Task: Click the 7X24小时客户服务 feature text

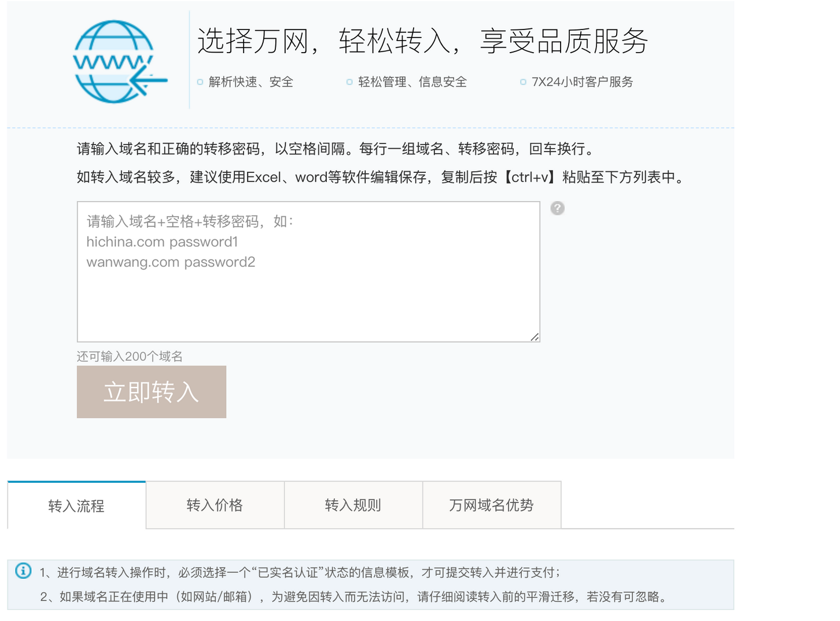Action: pos(582,82)
